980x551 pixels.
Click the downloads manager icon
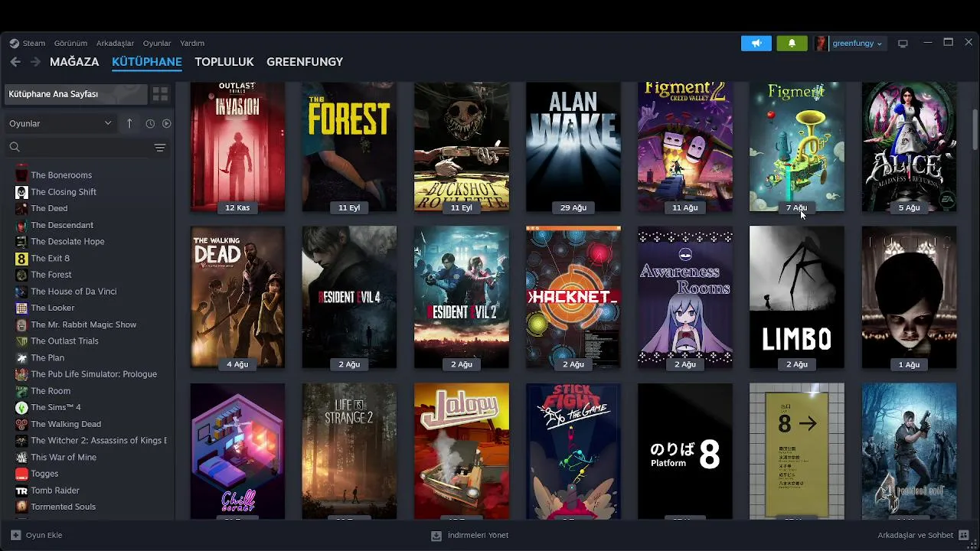pos(436,536)
